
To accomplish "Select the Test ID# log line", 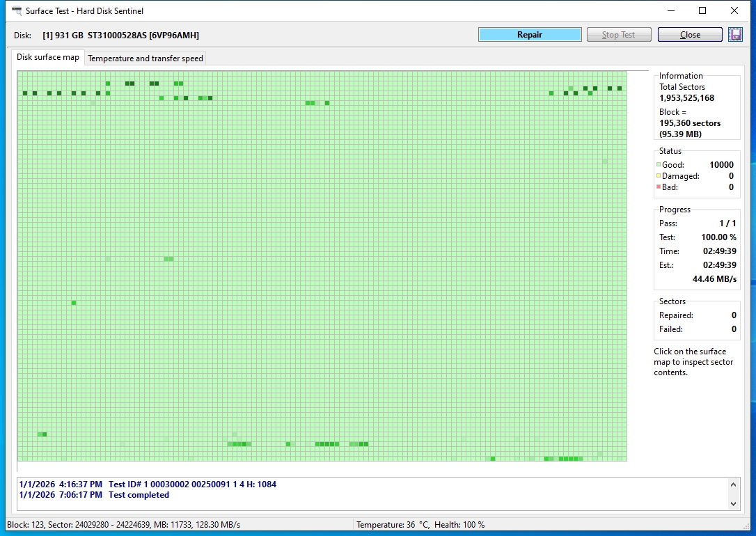I will [x=192, y=484].
